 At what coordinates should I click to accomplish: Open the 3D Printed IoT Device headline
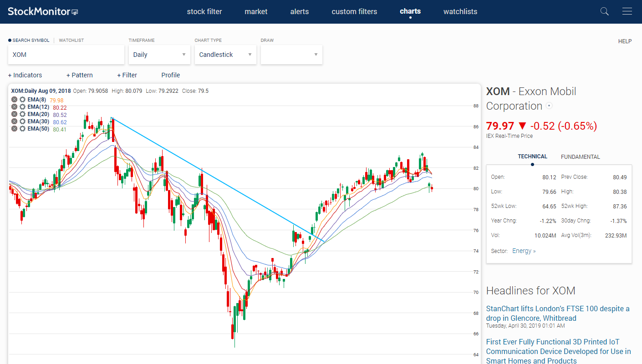click(559, 351)
